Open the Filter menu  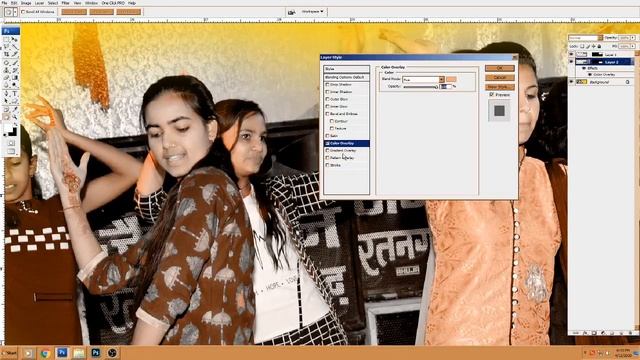65,2
